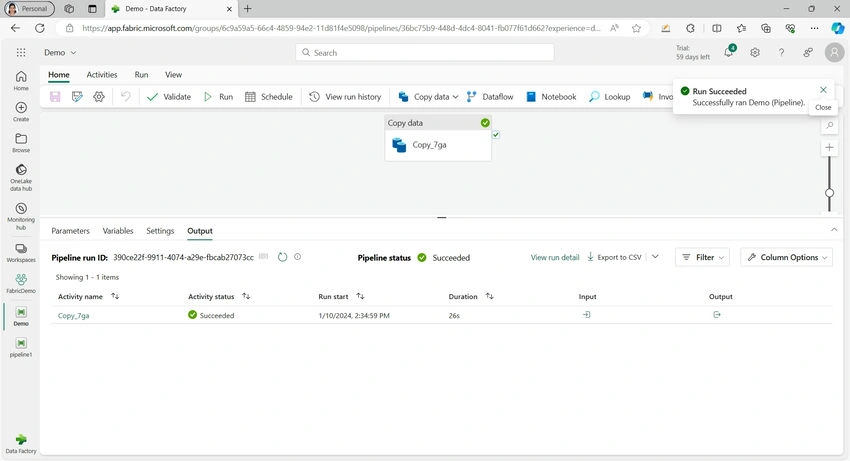850x461 pixels.
Task: Refresh the pipeline run output
Action: coord(282,257)
